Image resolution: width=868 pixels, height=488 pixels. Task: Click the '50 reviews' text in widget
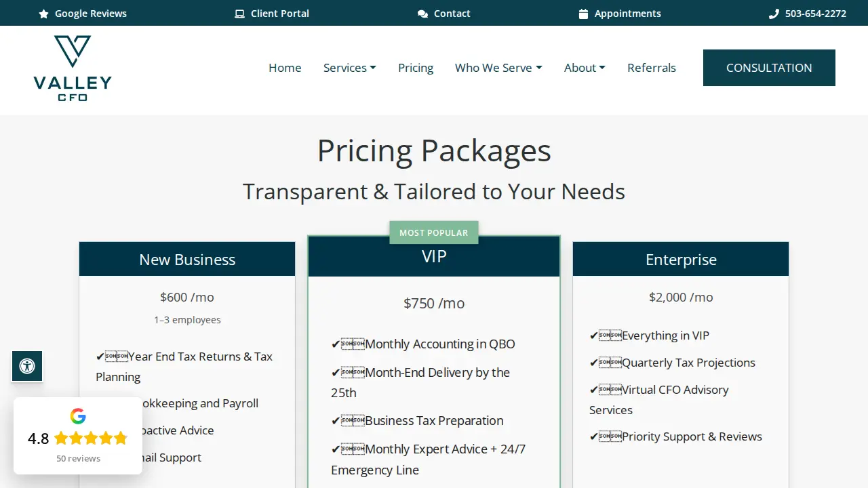point(78,459)
